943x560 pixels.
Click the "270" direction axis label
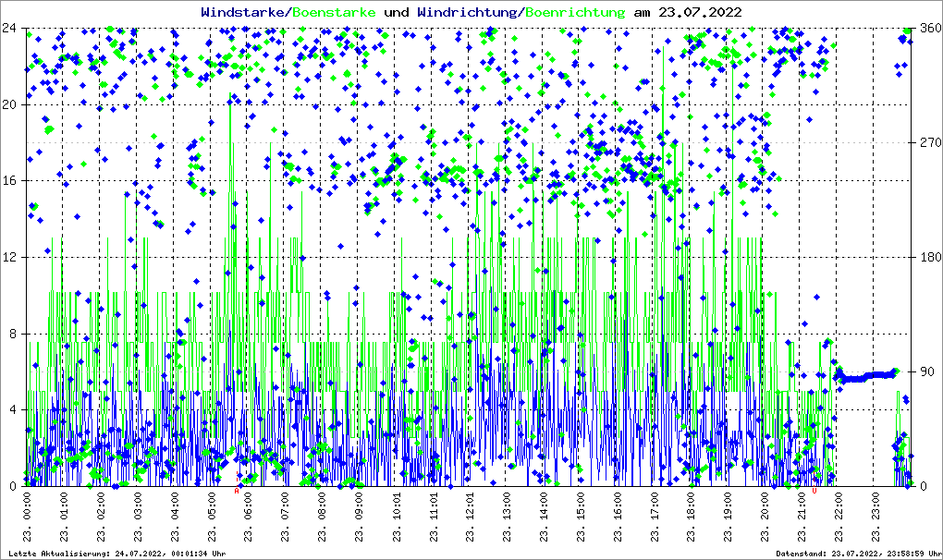point(931,142)
